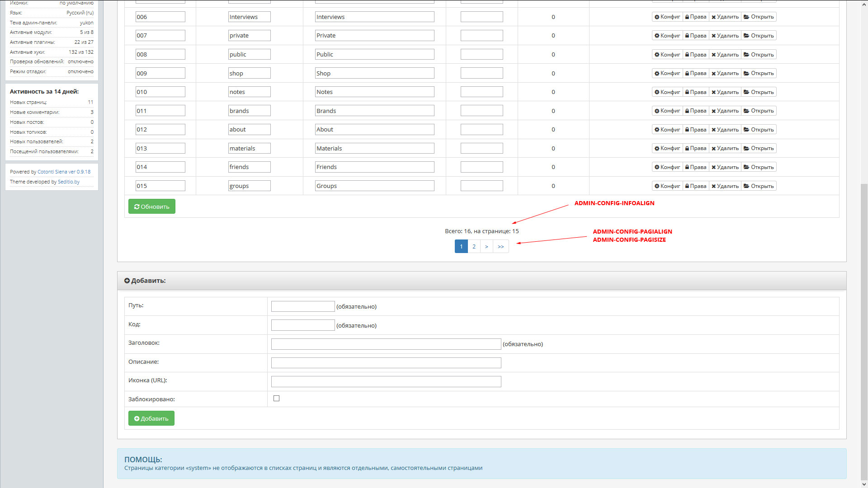
Task: Open the shop category row
Action: coord(759,73)
